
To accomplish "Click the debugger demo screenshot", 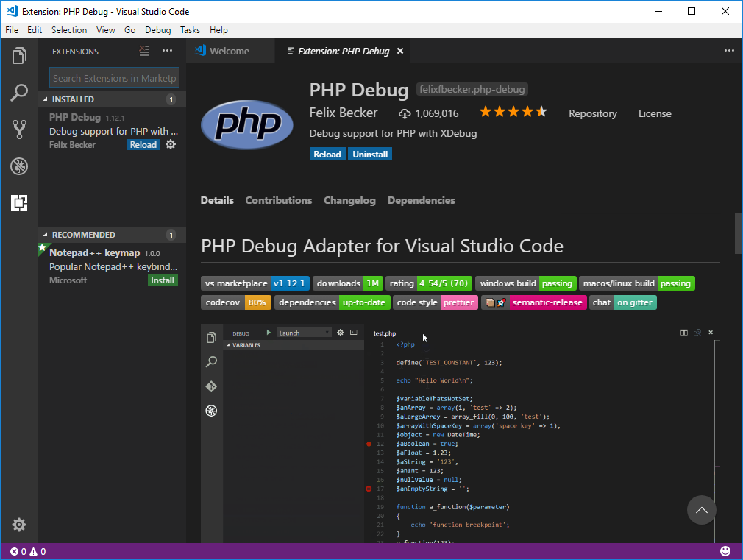I will coord(460,433).
